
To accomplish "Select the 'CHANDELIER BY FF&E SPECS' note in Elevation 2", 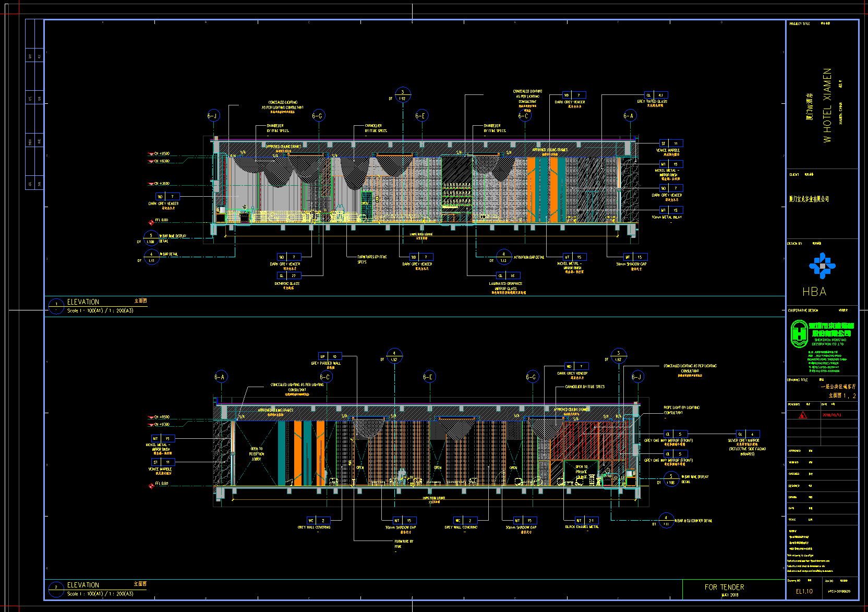I will [585, 387].
